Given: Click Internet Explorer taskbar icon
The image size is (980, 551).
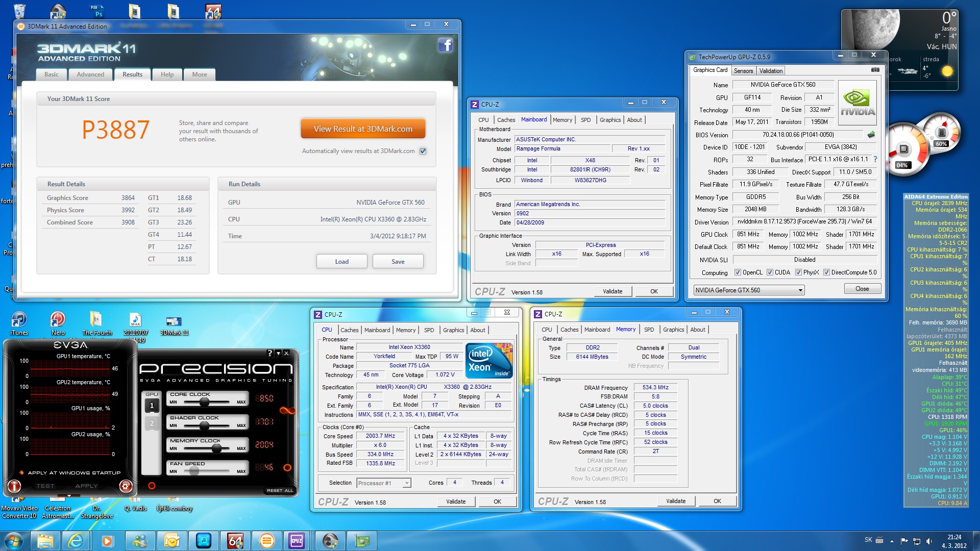Looking at the screenshot, I should (x=76, y=541).
